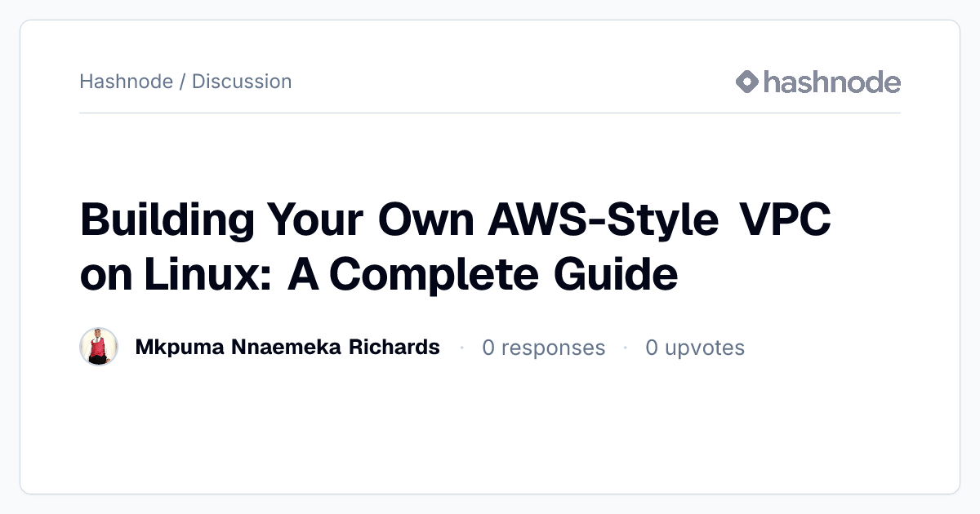The image size is (980, 514).
Task: Click the Hashnode logo icon
Action: [747, 82]
